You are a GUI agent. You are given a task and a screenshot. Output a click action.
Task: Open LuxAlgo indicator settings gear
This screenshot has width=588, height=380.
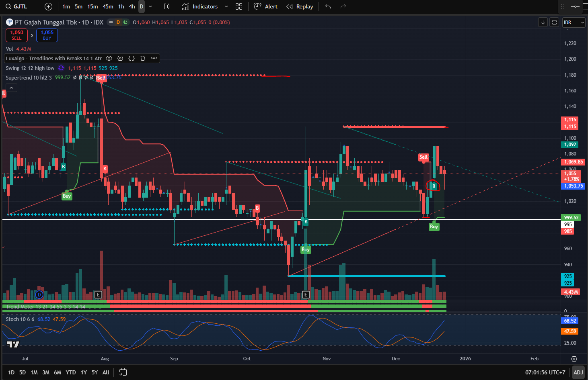click(x=120, y=58)
